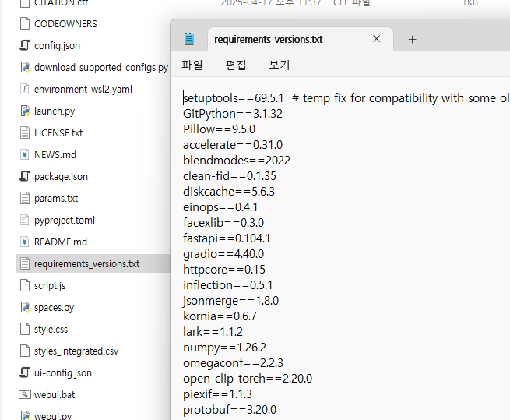Select download_supported_configs.py in Explorer
This screenshot has height=420, width=510.
101,68
